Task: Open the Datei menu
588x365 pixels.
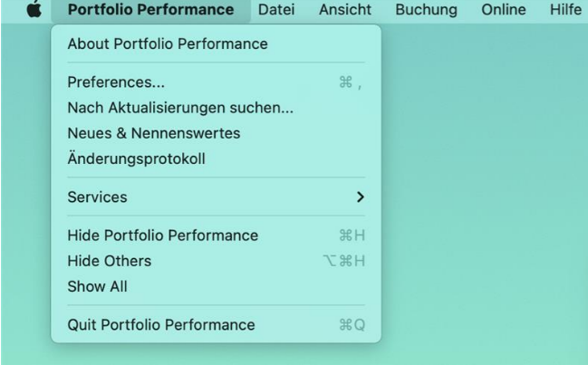Action: coord(276,9)
